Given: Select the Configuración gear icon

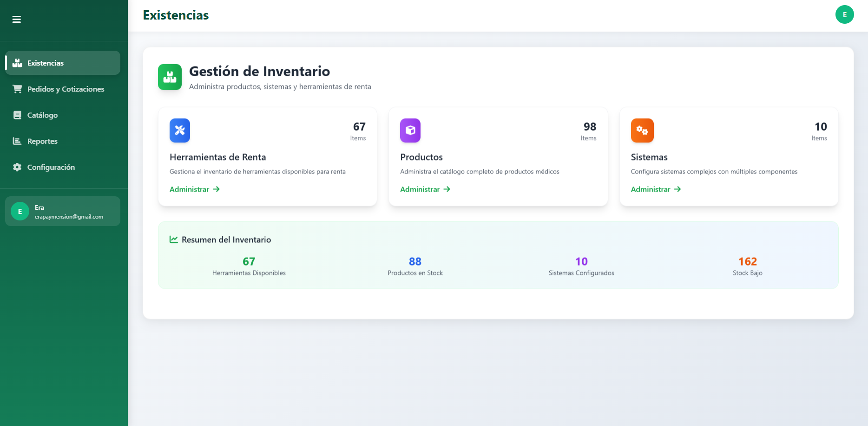Looking at the screenshot, I should click(17, 167).
